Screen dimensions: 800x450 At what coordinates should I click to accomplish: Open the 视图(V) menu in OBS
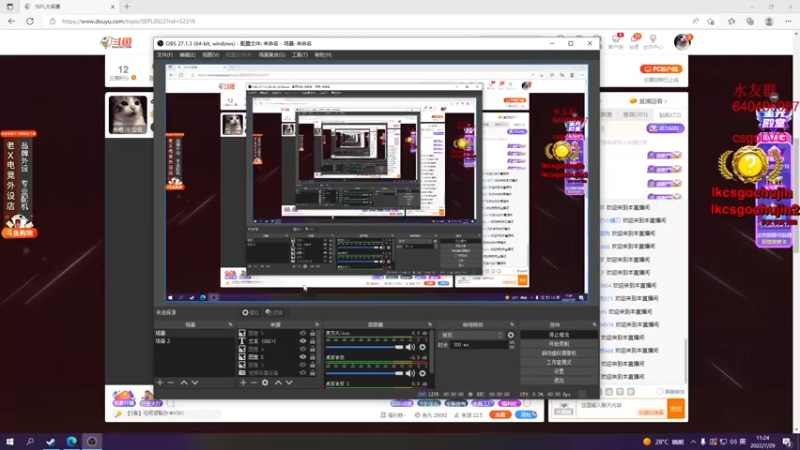[x=211, y=55]
